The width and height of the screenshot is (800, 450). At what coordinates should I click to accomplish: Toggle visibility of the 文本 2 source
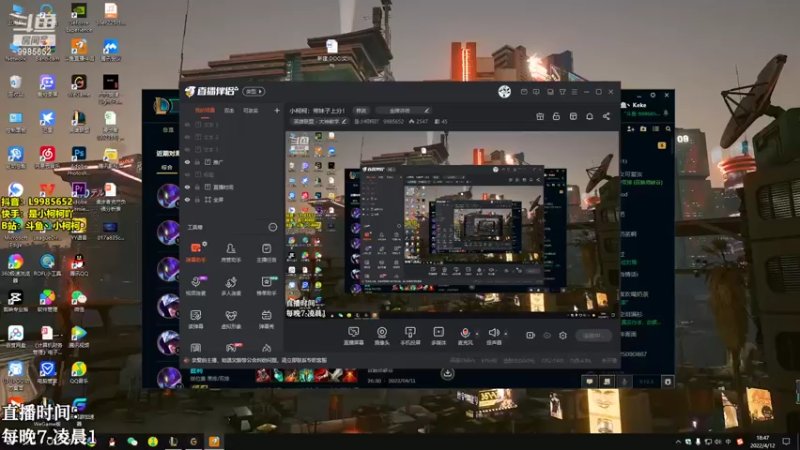tap(187, 137)
